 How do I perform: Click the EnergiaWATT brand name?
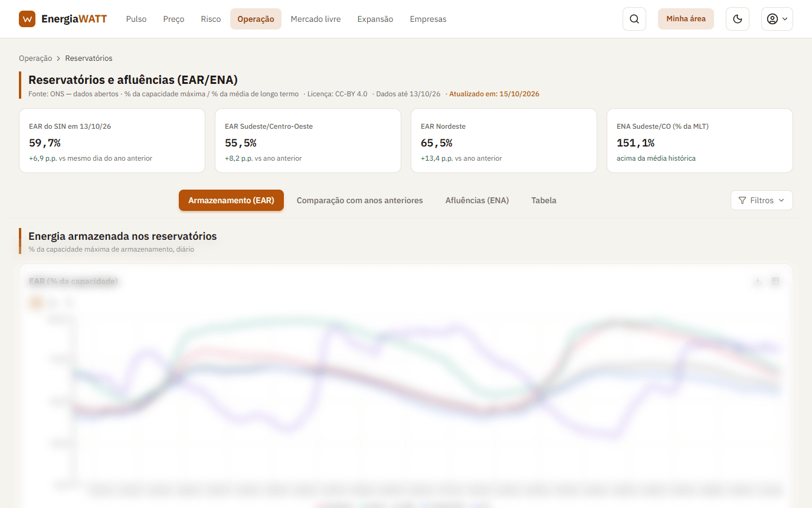(x=74, y=19)
